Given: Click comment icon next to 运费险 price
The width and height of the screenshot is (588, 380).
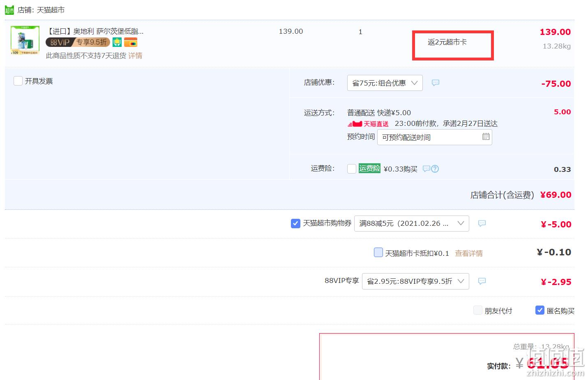Looking at the screenshot, I should [427, 169].
